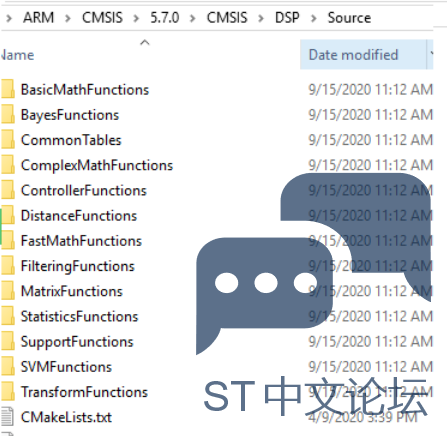
Task: Click BayesFunctions folder name
Action: pos(70,115)
